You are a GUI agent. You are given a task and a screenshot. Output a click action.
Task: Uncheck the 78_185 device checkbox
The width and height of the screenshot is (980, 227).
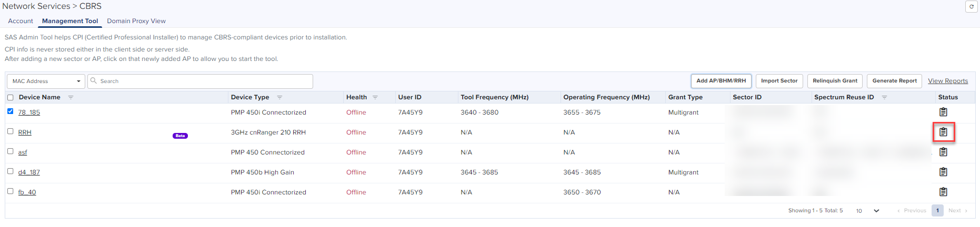tap(11, 111)
